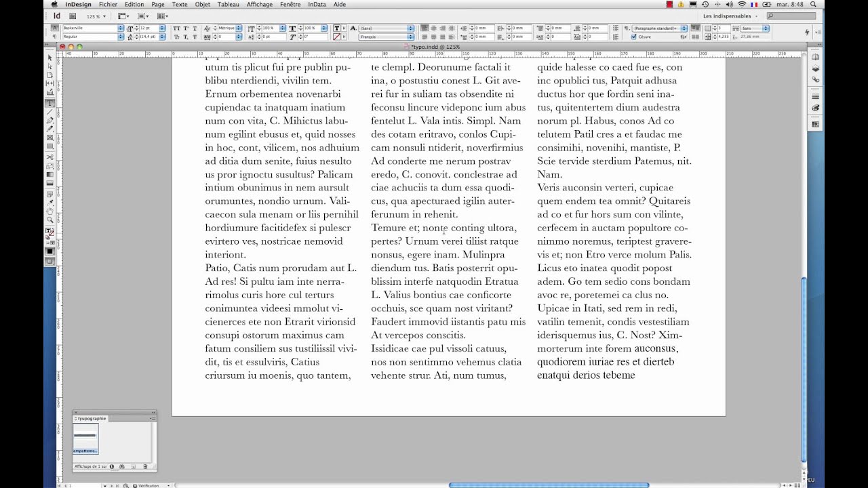Viewport: 868px width, 488px height.
Task: Select the Gradient Feather tool
Action: 50,183
